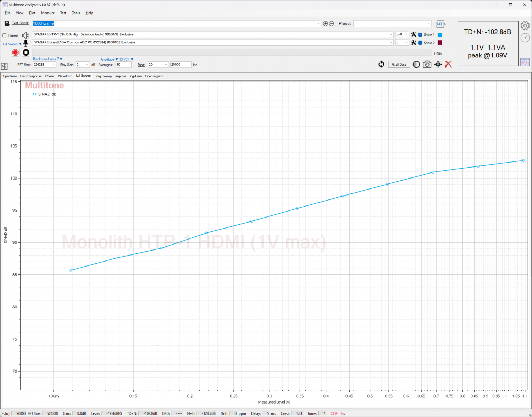This screenshot has height=417, width=532.
Task: Click the Freq: label link
Action: tap(141, 65)
